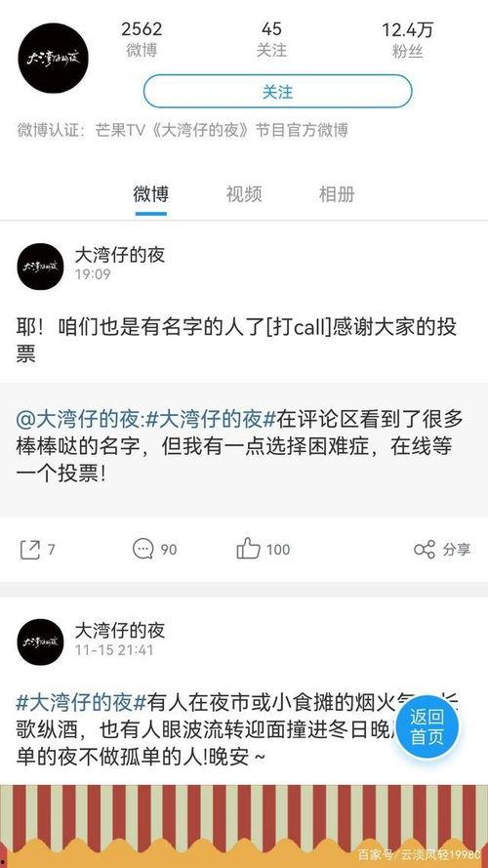488x868 pixels.
Task: Open the @大湾仔的夜 mention in the reposted content
Action: 80,420
